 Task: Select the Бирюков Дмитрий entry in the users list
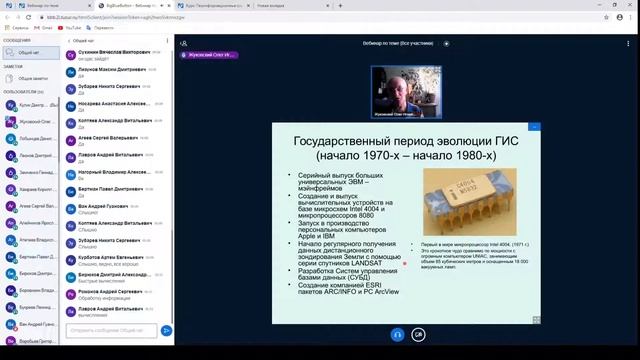[x=31, y=273]
